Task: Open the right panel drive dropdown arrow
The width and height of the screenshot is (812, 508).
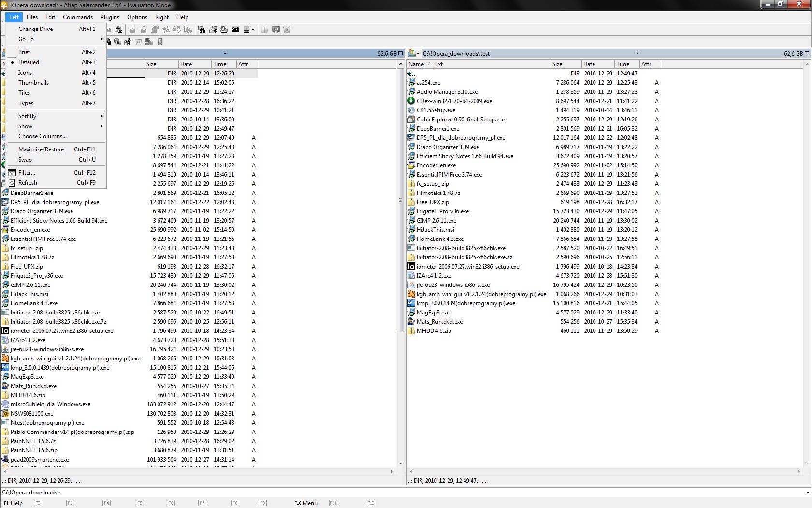Action: [x=418, y=53]
